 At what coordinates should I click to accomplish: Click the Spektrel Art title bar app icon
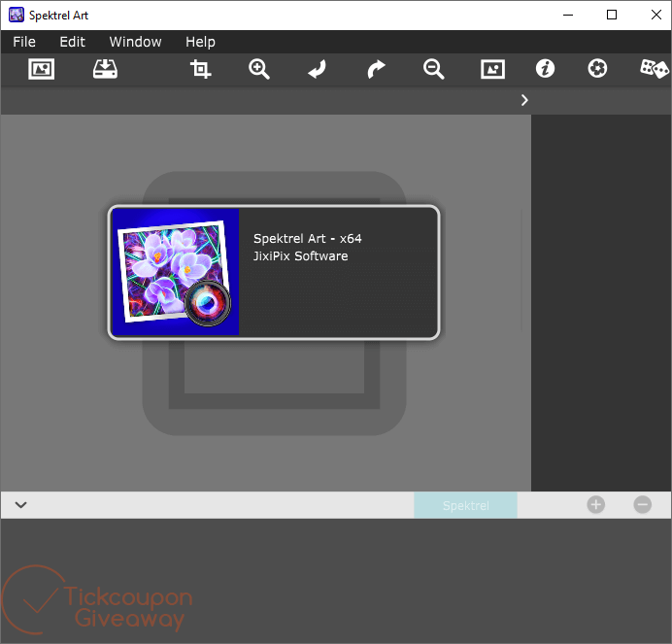17,15
